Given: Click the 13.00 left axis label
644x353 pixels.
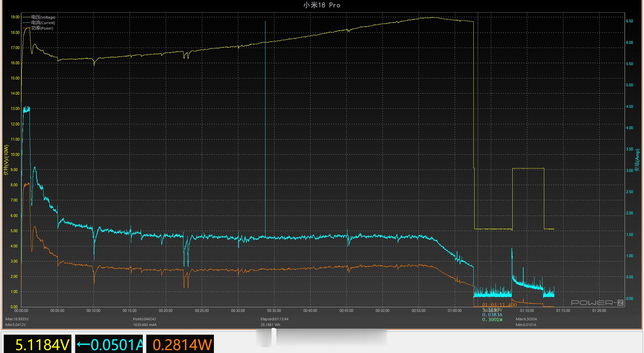Looking at the screenshot, I should pyautogui.click(x=15, y=109).
